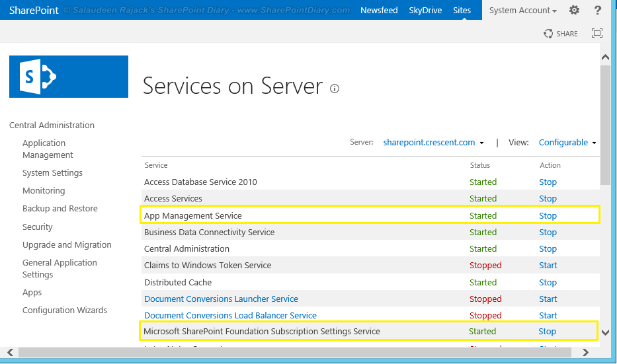Start Document Conversions Load Balancer Service

point(548,316)
